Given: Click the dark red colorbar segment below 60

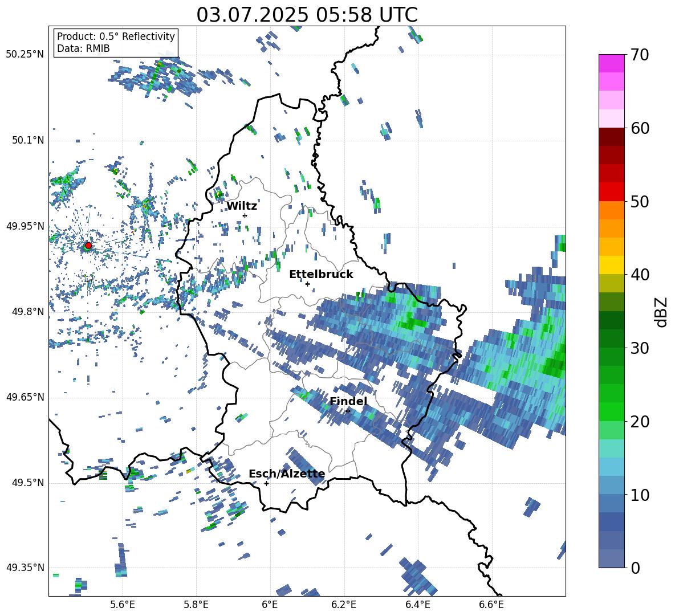Looking at the screenshot, I should click(x=611, y=137).
